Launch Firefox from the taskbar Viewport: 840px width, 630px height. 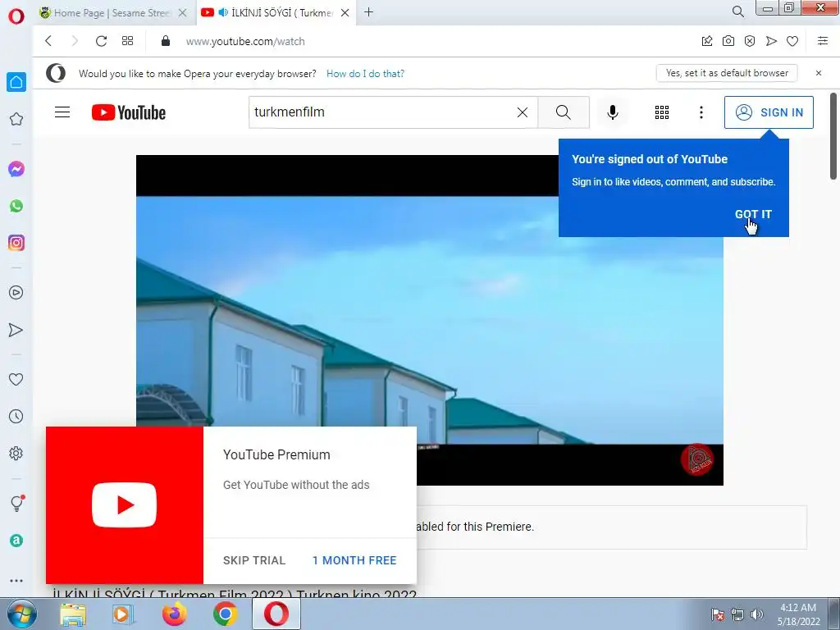tap(174, 614)
